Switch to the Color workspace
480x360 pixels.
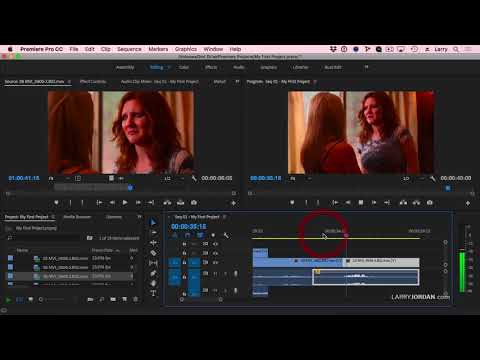pos(184,67)
